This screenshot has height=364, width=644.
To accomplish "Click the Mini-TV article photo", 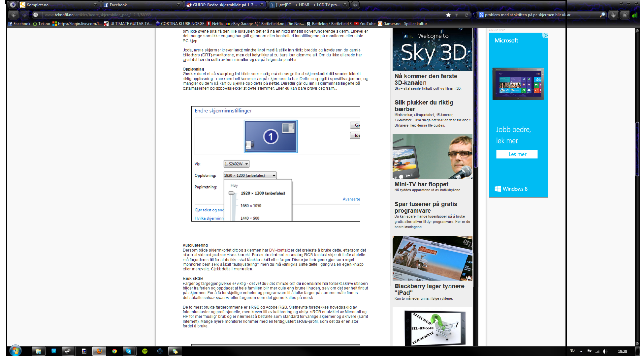I will (x=432, y=157).
